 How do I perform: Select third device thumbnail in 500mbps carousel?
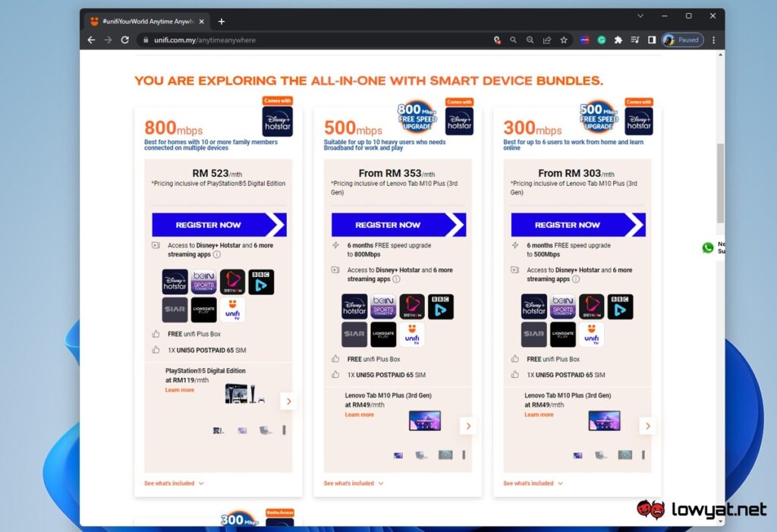click(x=445, y=455)
